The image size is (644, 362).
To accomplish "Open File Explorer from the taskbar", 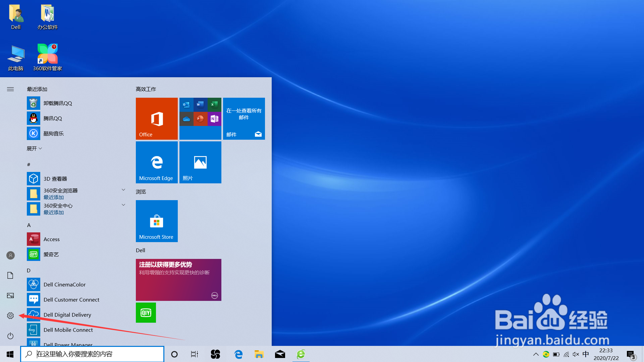I will [x=259, y=354].
